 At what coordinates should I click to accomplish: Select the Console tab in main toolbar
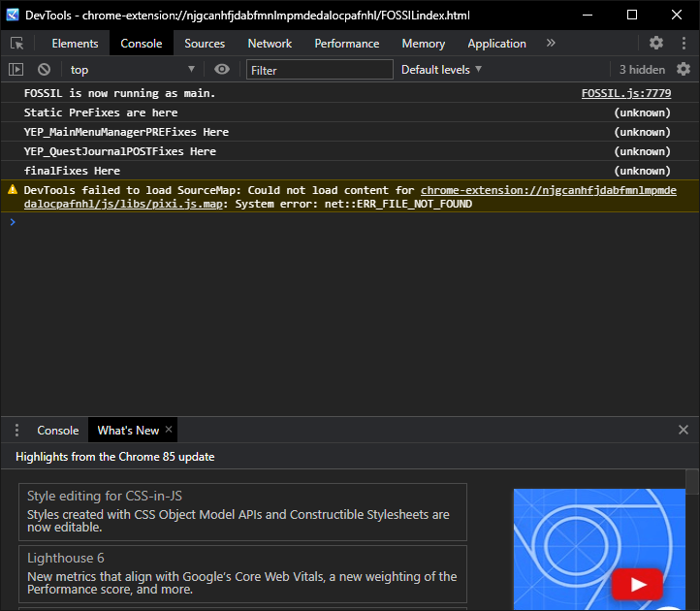point(142,44)
